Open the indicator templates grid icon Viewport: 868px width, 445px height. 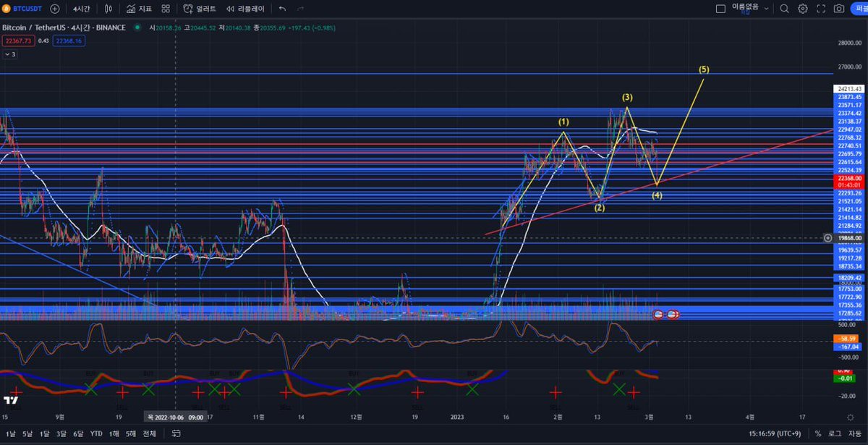(x=166, y=9)
